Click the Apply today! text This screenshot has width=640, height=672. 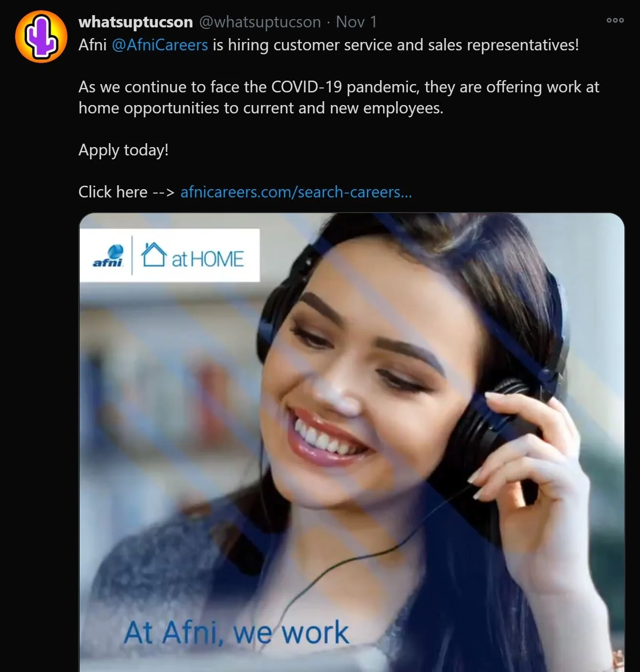pos(124,150)
